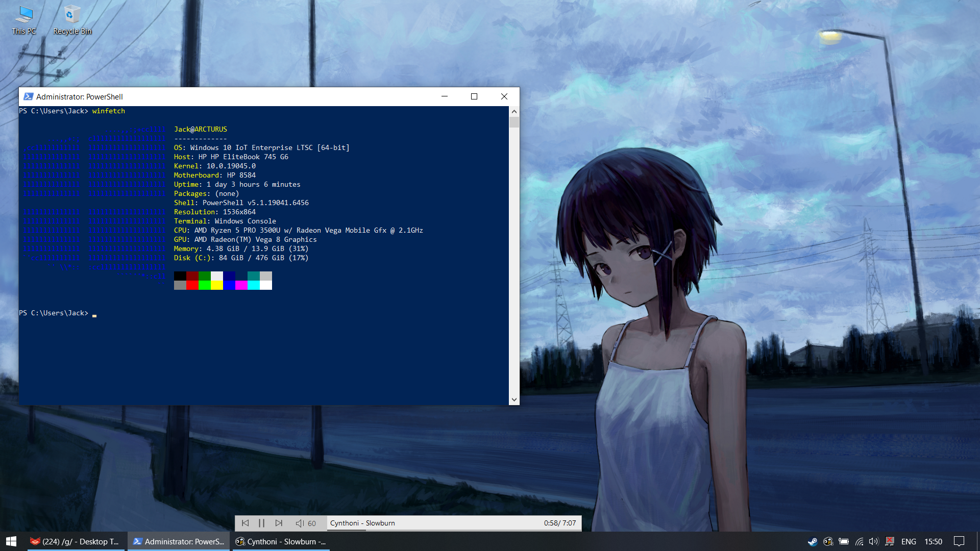Open the Wi-Fi network flyout
Image resolution: width=980 pixels, height=551 pixels.
[860, 542]
